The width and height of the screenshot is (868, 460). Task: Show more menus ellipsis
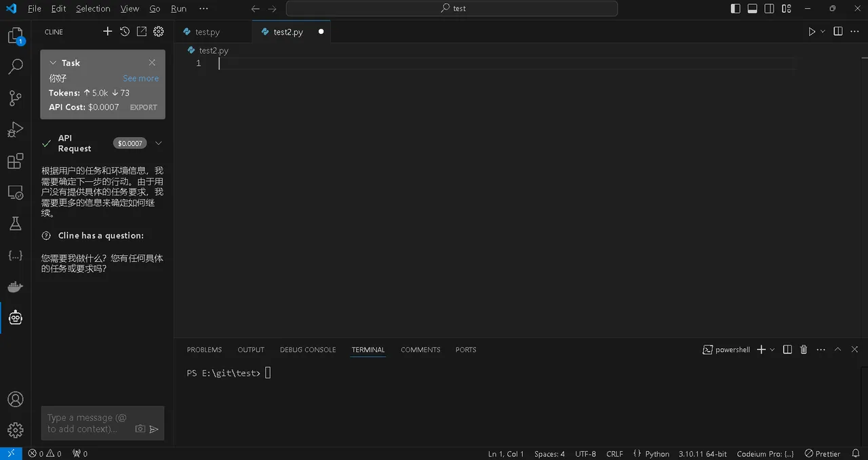pyautogui.click(x=203, y=9)
